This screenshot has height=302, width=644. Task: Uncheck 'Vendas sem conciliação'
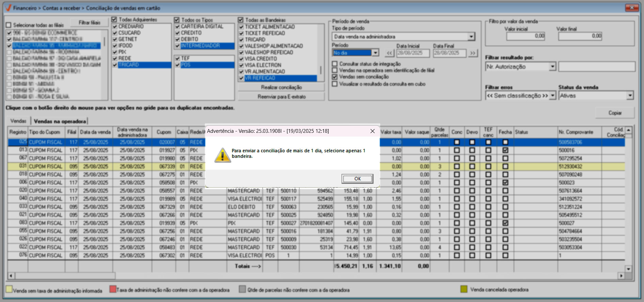[x=335, y=77]
